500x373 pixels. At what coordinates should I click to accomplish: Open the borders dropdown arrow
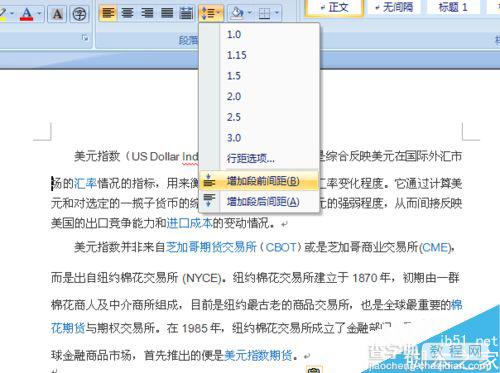coord(277,13)
